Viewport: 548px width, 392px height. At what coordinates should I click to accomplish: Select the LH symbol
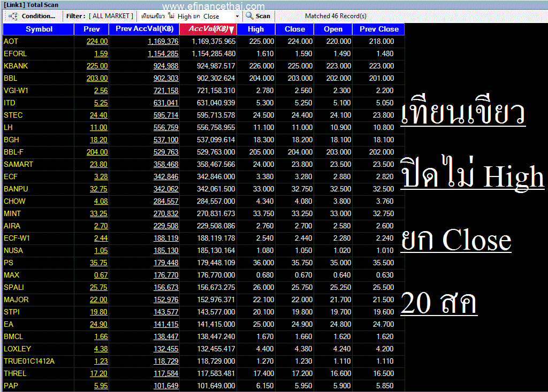pyautogui.click(x=8, y=127)
